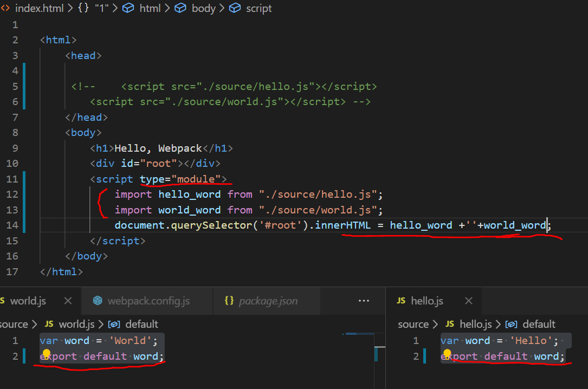Click the script cube icon in breadcrumb

[235, 8]
